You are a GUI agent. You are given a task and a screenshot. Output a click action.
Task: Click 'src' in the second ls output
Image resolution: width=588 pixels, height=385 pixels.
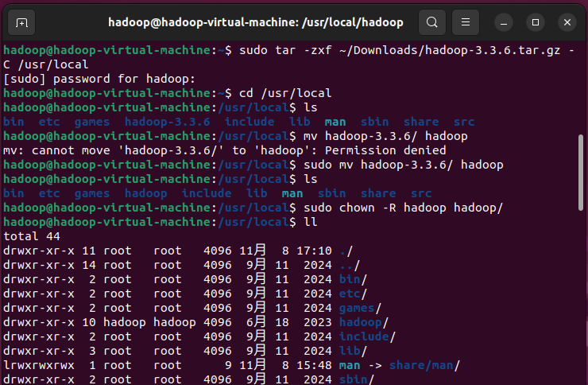421,193
